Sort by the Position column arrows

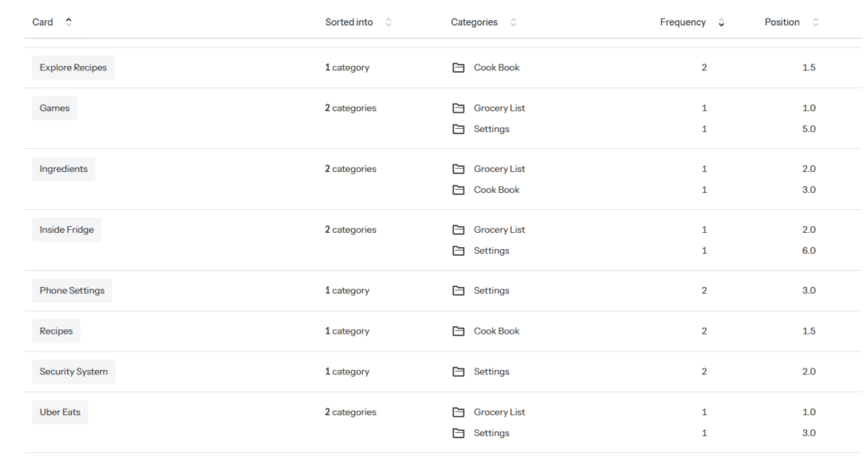(815, 23)
